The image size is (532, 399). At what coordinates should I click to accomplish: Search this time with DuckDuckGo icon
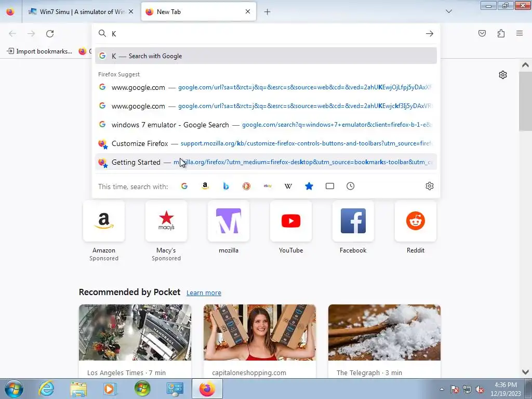coord(246,186)
